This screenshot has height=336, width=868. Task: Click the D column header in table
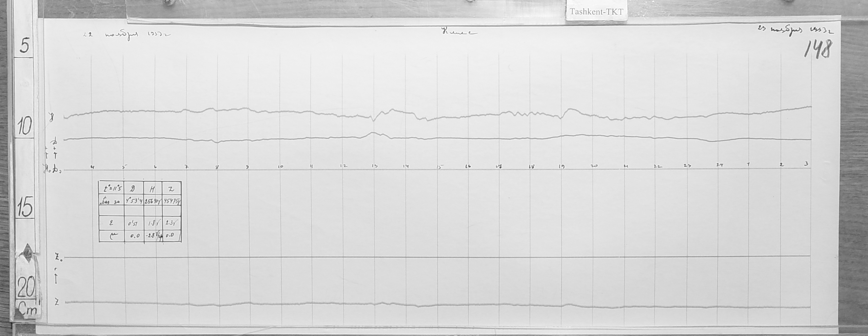tap(134, 188)
